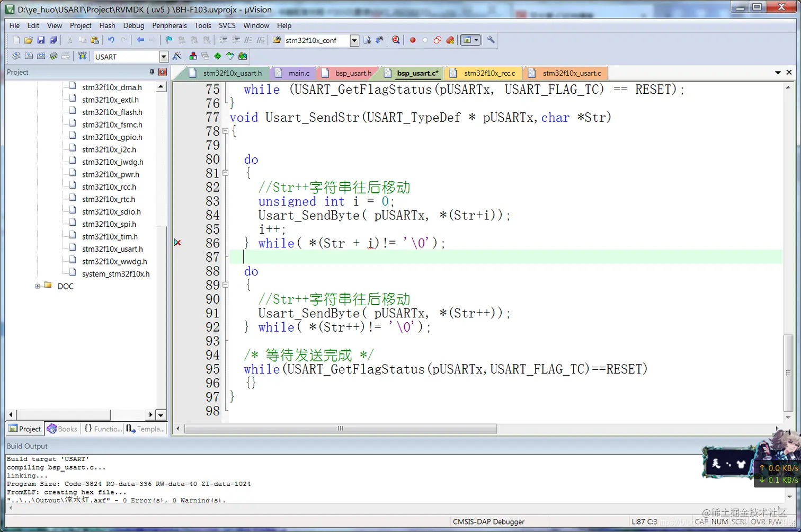Toggle pin on the Project panel
Viewport: 801px width, 532px height.
point(152,72)
